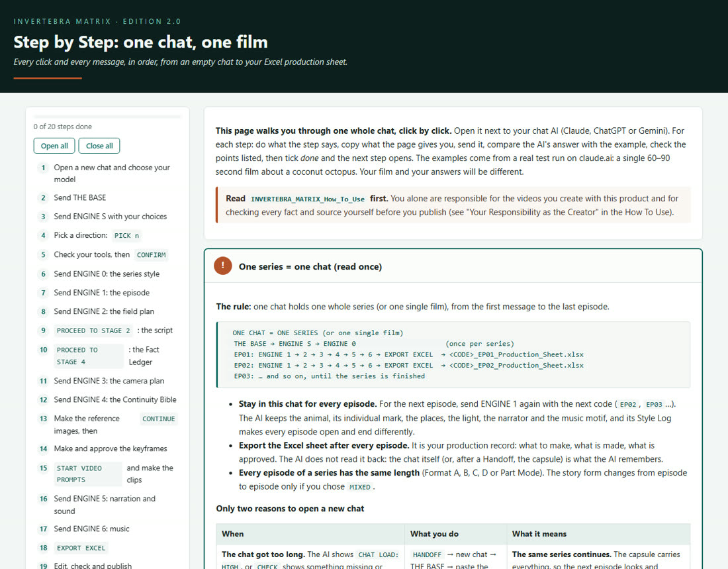The width and height of the screenshot is (728, 569).
Task: Click the MIXED code label
Action: point(360,487)
